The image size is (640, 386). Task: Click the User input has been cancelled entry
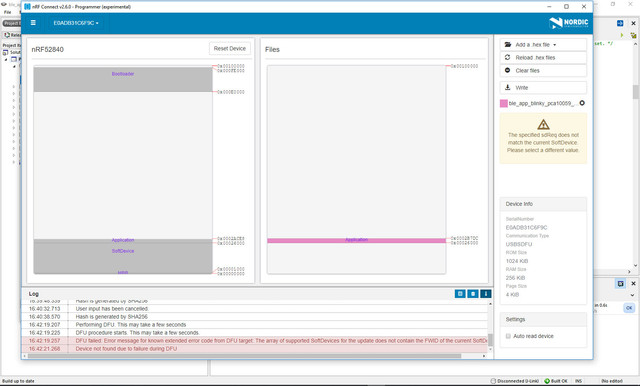(x=255, y=309)
